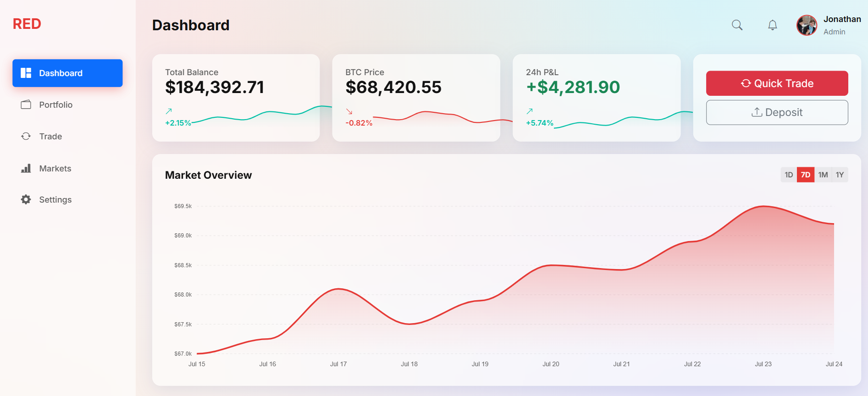Viewport: 868px width, 396px height.
Task: Click the BTC Price downward arrow icon
Action: coord(349,111)
